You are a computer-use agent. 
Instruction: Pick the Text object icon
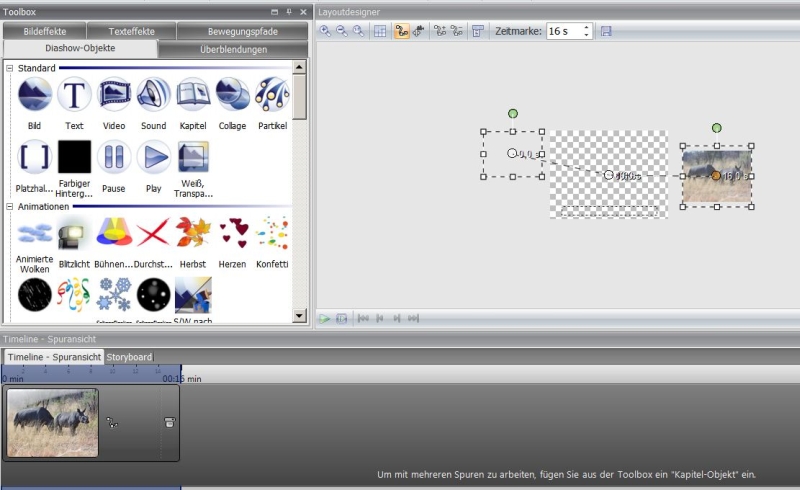74,96
